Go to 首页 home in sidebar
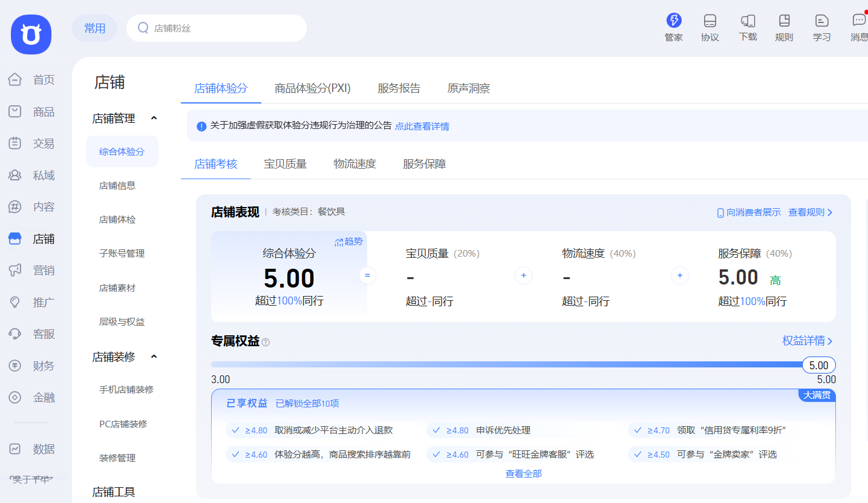 [x=31, y=80]
